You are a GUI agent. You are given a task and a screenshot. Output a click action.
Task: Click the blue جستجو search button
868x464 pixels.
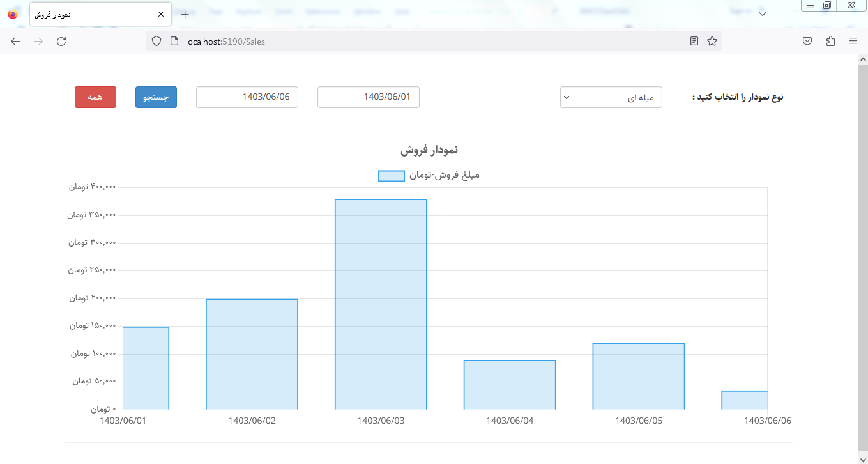point(156,97)
